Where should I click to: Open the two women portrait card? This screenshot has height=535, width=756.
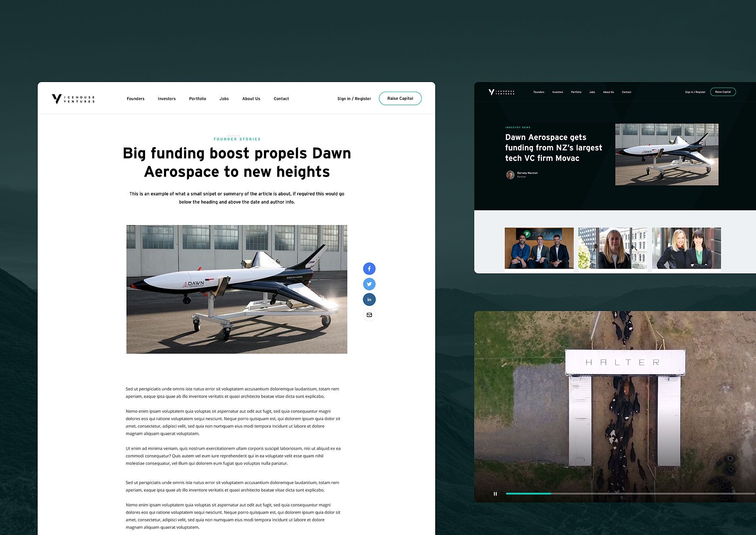[x=686, y=248]
